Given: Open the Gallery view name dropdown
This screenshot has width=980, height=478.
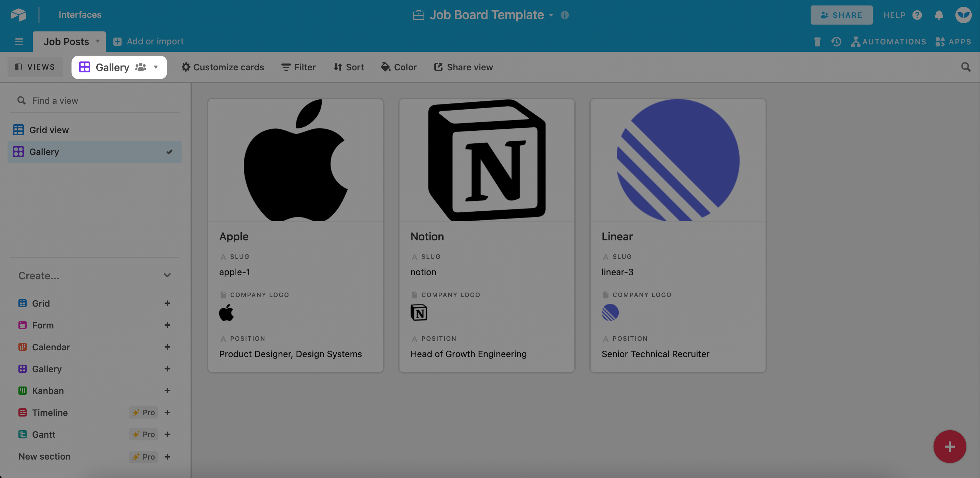Looking at the screenshot, I should 119,67.
